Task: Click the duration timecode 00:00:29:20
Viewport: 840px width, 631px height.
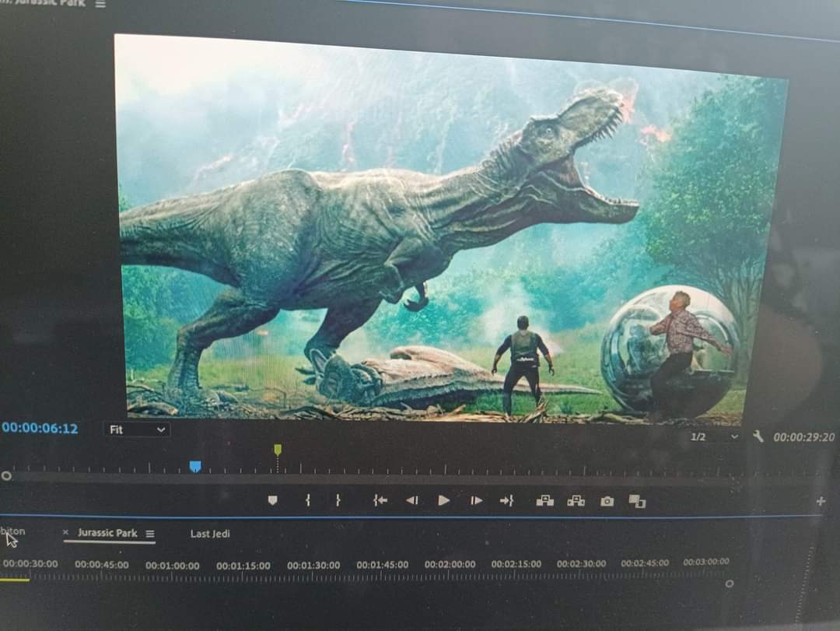Action: tap(803, 437)
